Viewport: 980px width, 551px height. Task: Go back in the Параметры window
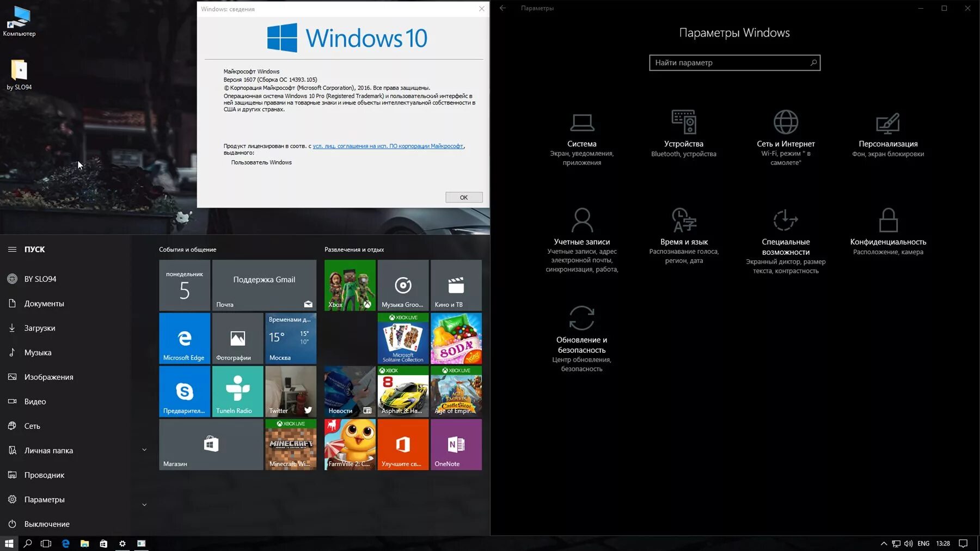pos(503,8)
